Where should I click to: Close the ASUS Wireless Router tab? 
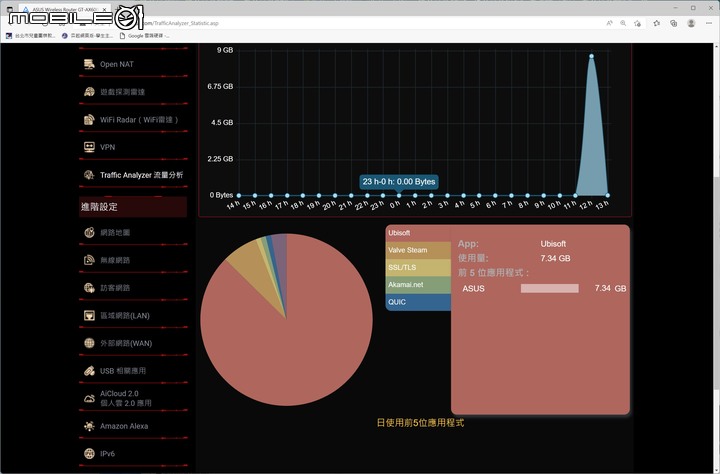(105, 9)
